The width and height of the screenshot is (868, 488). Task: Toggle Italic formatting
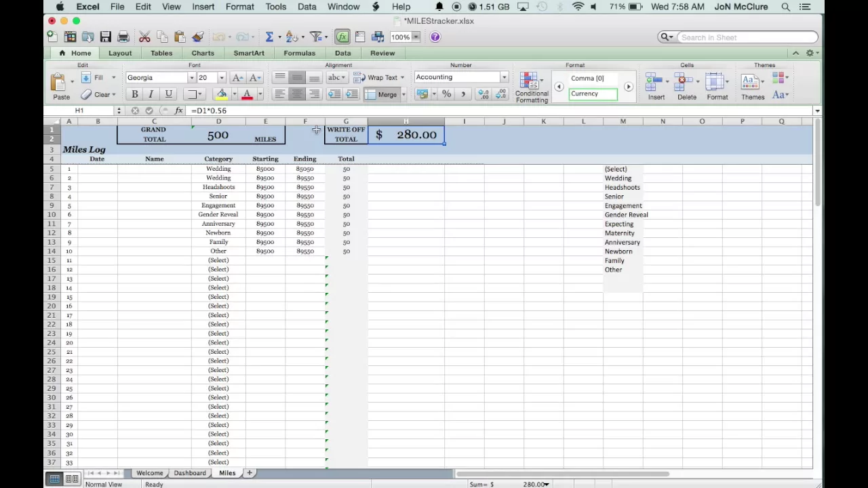point(151,94)
